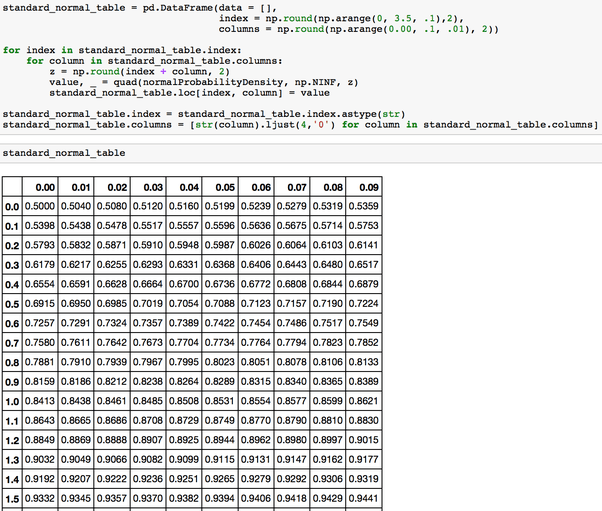Select column header 0.09
This screenshot has width=602, height=511.
tap(364, 187)
